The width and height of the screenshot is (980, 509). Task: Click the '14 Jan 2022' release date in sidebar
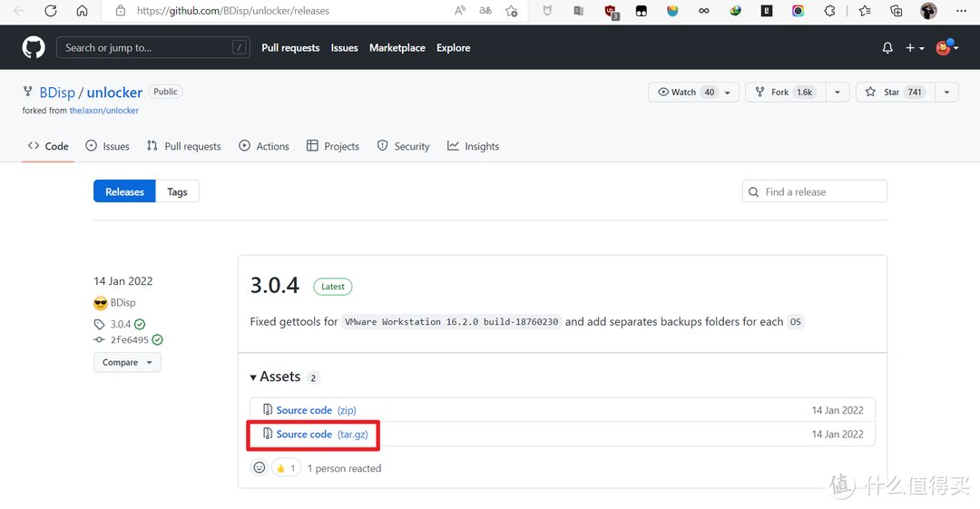tap(123, 280)
